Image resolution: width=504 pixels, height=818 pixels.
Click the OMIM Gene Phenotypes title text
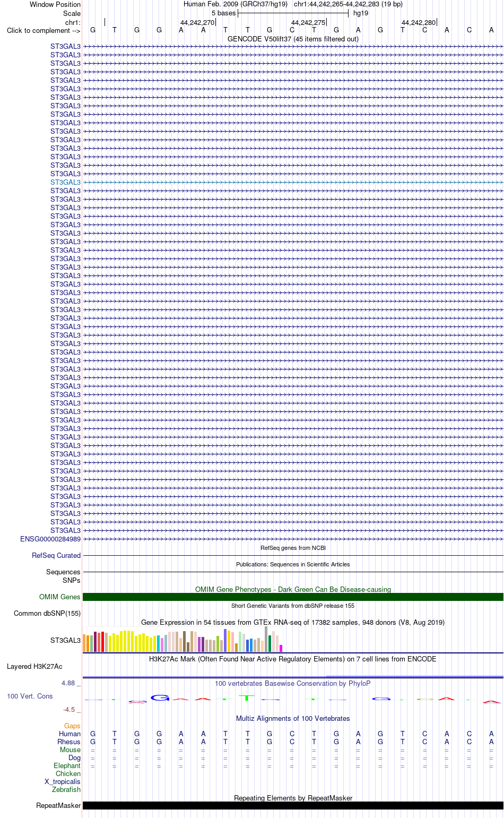293,589
